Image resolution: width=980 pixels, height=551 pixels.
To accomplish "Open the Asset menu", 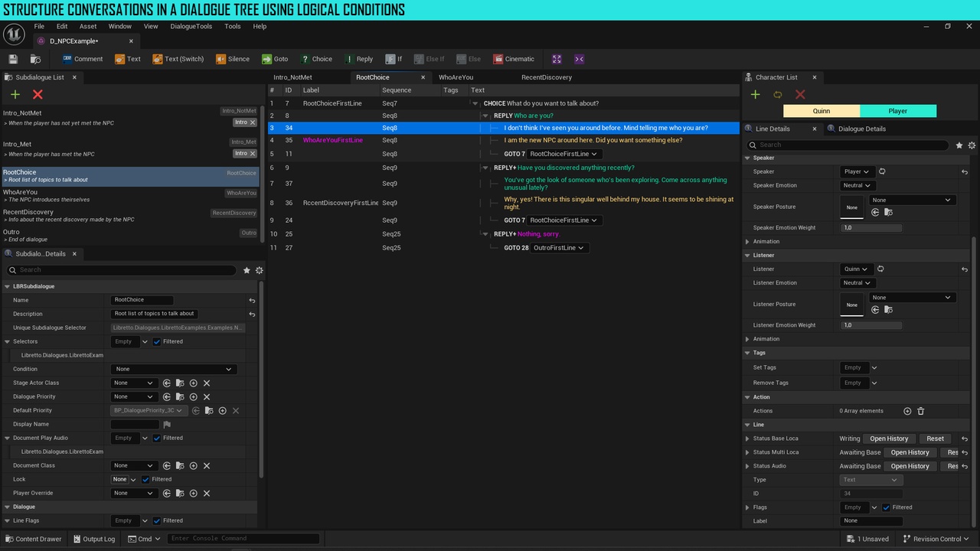I will pos(88,26).
